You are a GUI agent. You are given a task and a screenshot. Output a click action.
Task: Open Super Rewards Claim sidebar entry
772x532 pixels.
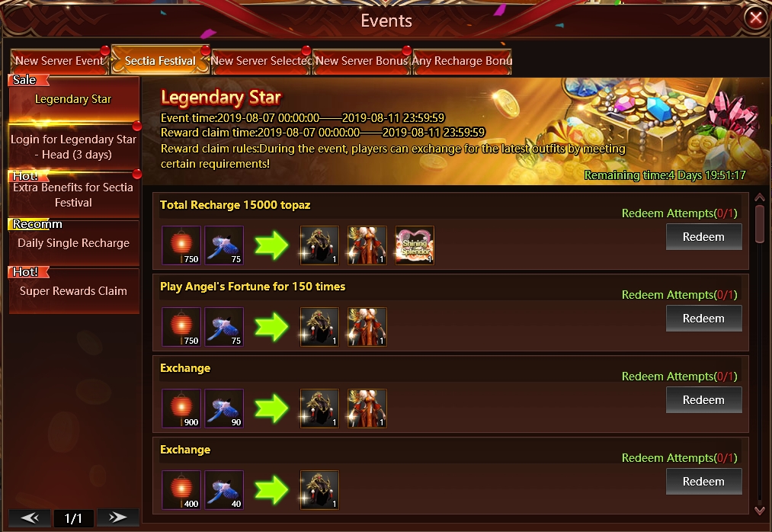click(74, 291)
